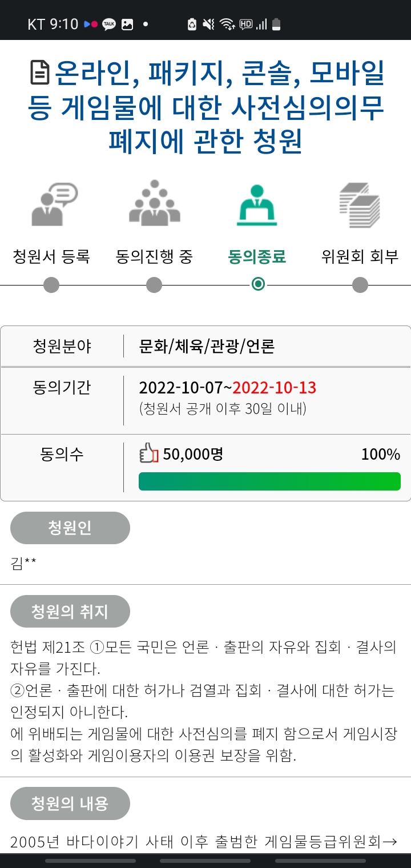Click the 청원서 등록 speech-bubble person icon
The width and height of the screenshot is (411, 868).
(54, 204)
